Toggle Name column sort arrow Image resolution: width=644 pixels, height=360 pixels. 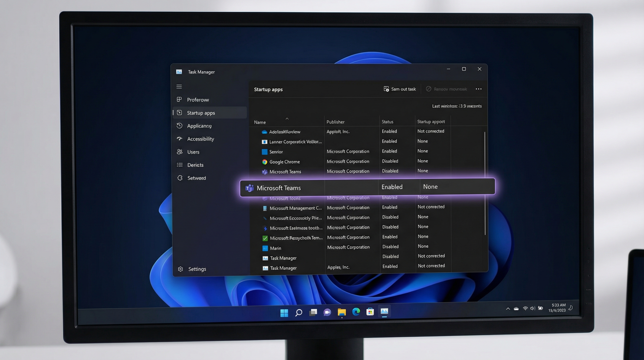287,119
